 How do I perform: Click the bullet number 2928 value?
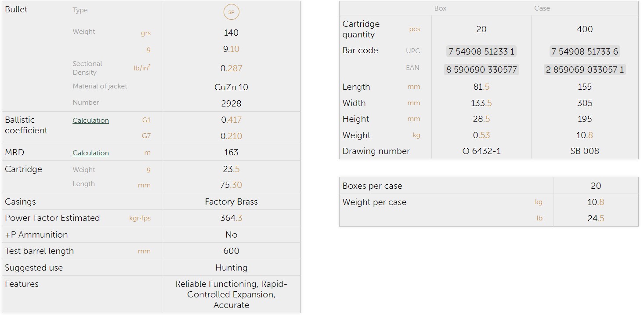pyautogui.click(x=231, y=103)
